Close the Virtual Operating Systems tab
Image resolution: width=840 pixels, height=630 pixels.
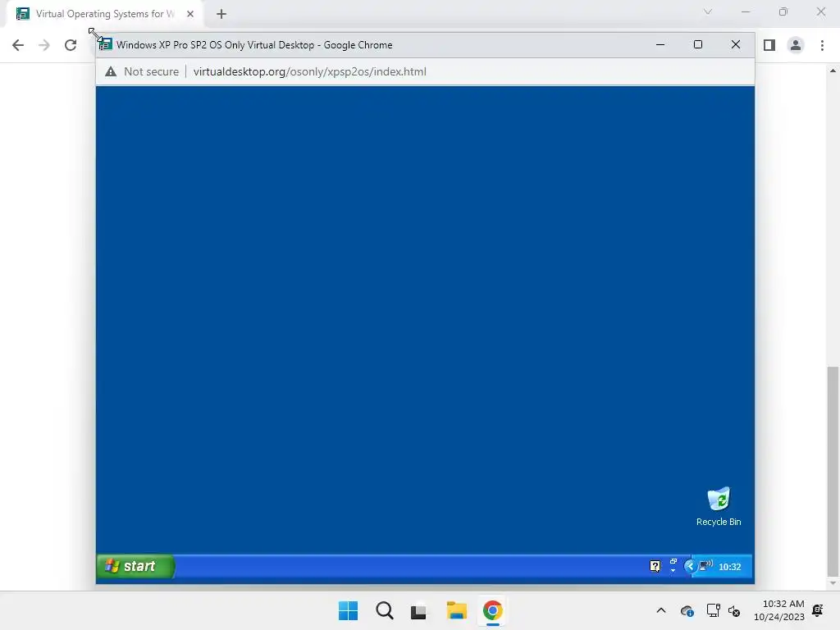[x=190, y=14]
